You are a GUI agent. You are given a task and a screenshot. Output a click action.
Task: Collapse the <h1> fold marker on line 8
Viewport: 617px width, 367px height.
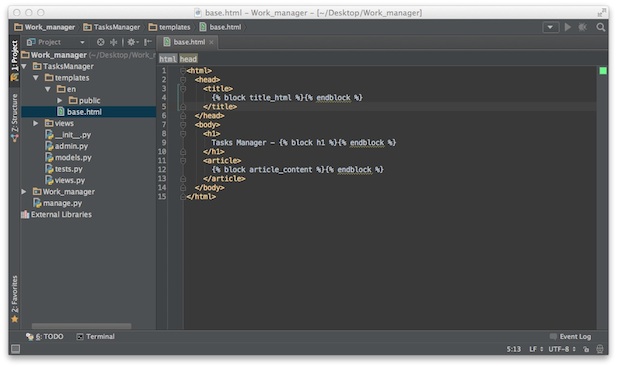[183, 134]
